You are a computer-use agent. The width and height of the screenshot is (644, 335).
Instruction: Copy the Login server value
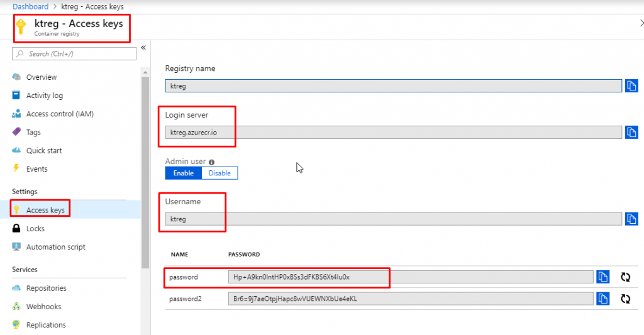[631, 132]
